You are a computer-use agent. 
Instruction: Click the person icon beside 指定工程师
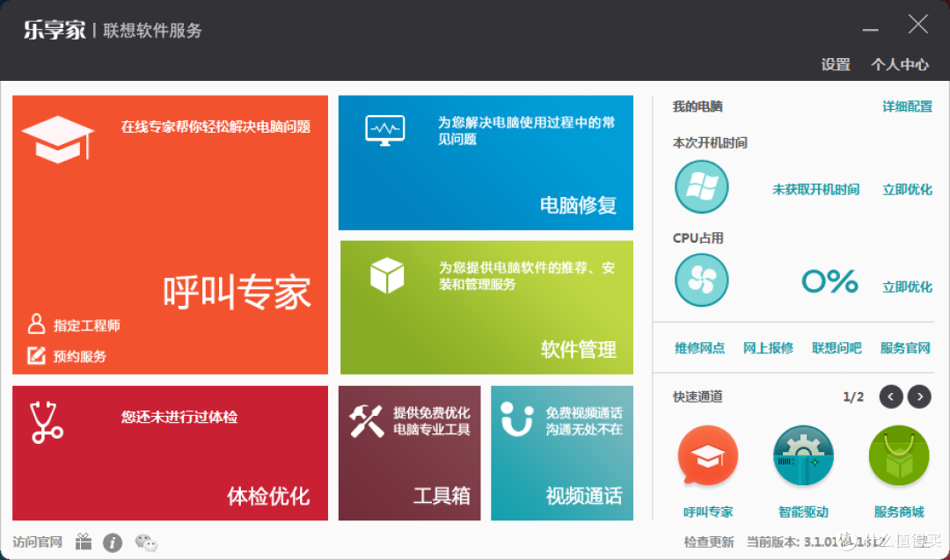(36, 324)
